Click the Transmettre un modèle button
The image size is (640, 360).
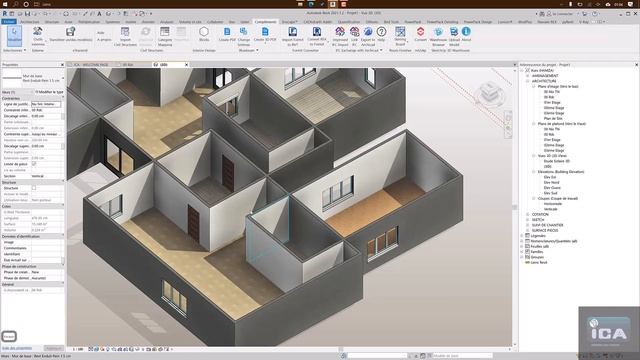click(71, 34)
